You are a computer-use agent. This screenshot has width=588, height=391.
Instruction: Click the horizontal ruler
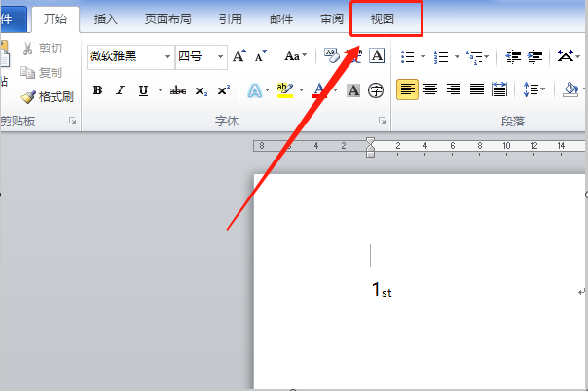coord(419,146)
